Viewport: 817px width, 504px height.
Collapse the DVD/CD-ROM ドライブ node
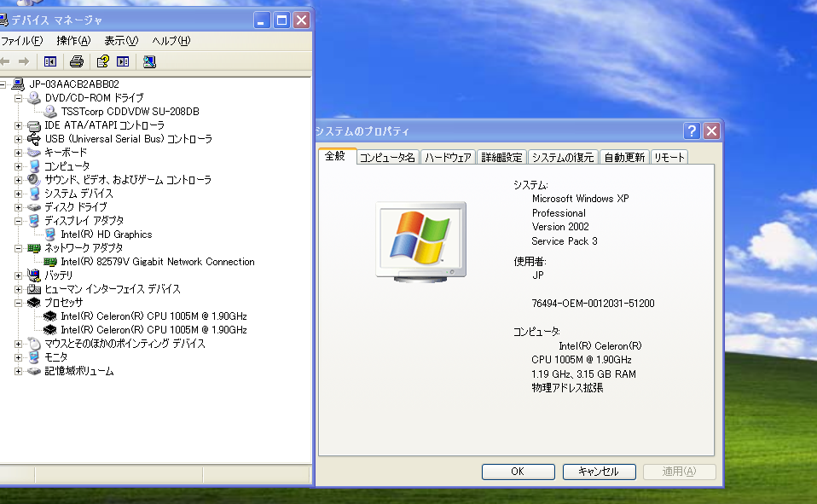(x=18, y=98)
